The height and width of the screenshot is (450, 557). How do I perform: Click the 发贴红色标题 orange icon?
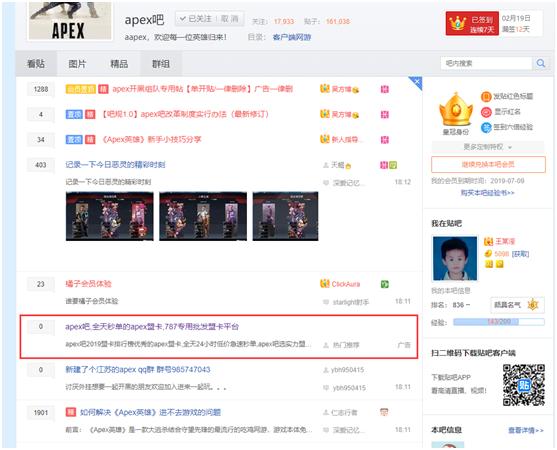click(x=486, y=96)
